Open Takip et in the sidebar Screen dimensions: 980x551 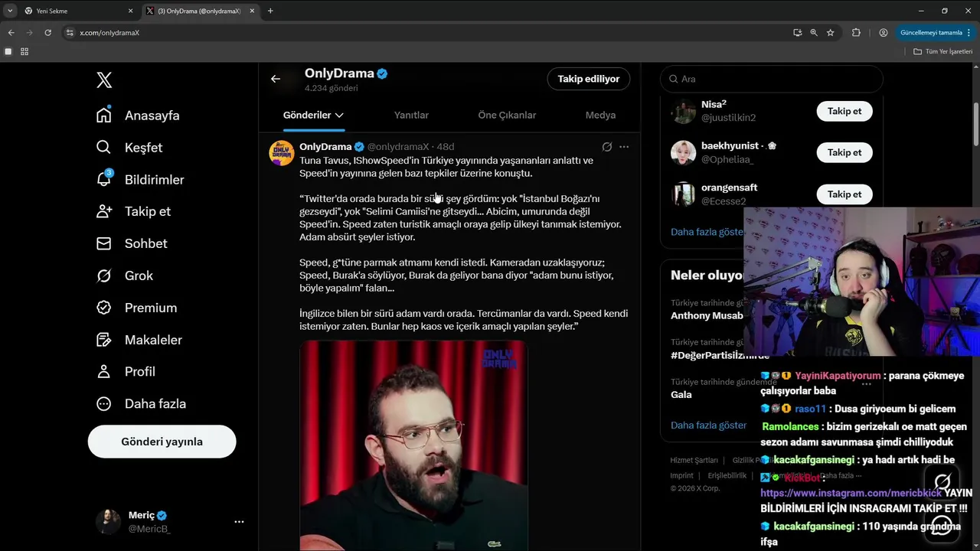(x=133, y=211)
